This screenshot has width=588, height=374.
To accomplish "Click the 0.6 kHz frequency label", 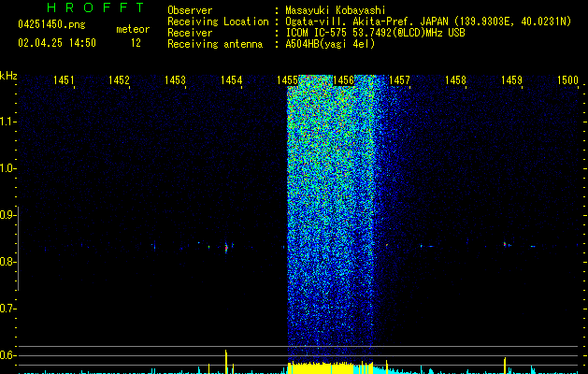I will tap(7, 355).
